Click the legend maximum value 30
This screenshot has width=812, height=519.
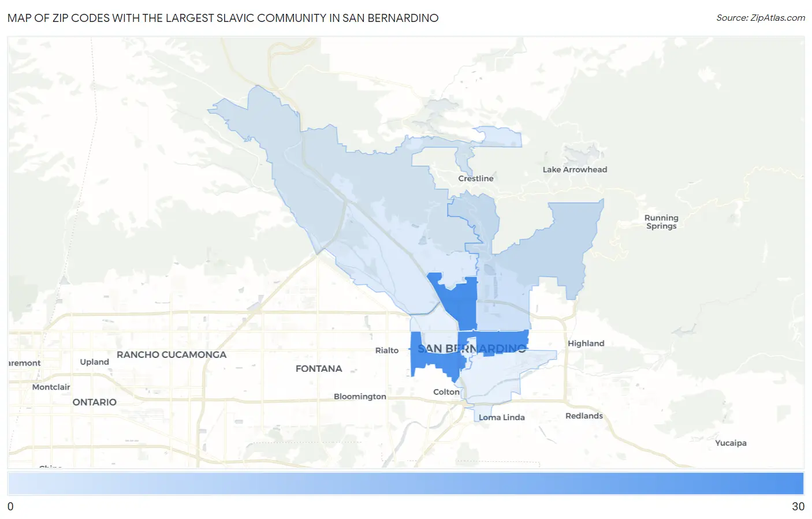[798, 506]
